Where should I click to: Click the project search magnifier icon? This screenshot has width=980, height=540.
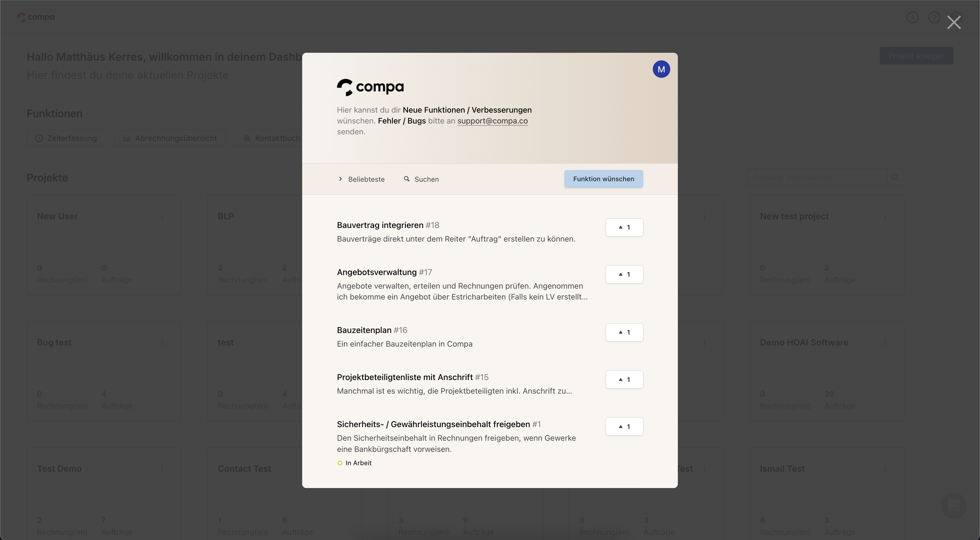[895, 177]
